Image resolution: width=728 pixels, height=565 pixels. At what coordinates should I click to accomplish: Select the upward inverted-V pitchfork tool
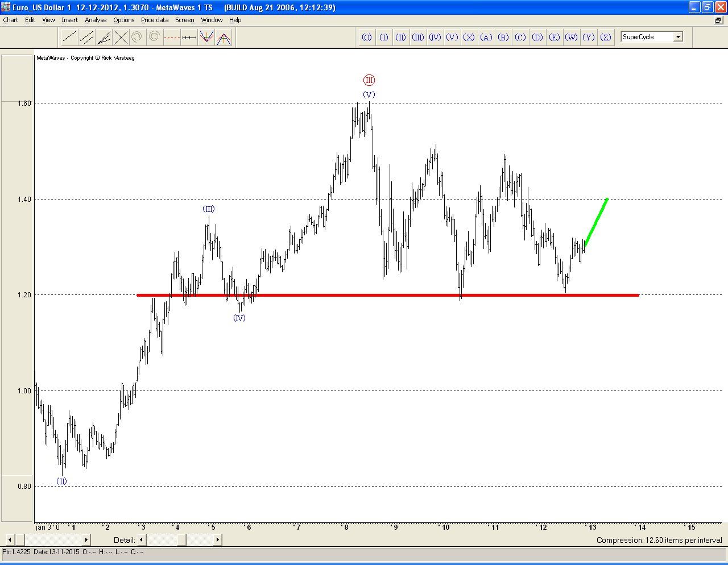[x=224, y=38]
